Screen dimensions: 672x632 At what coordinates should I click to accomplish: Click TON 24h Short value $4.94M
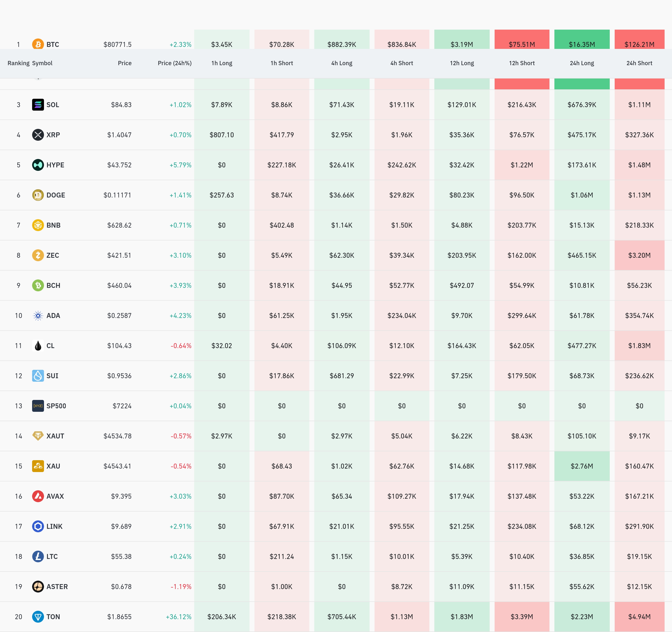click(640, 617)
